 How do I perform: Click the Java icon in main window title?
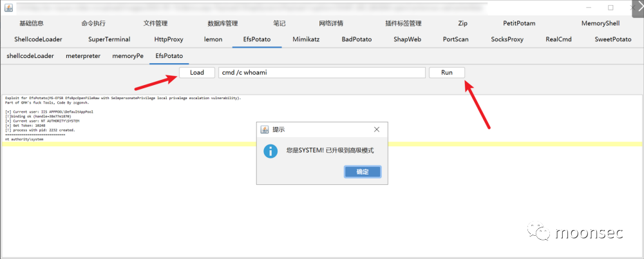pos(8,7)
